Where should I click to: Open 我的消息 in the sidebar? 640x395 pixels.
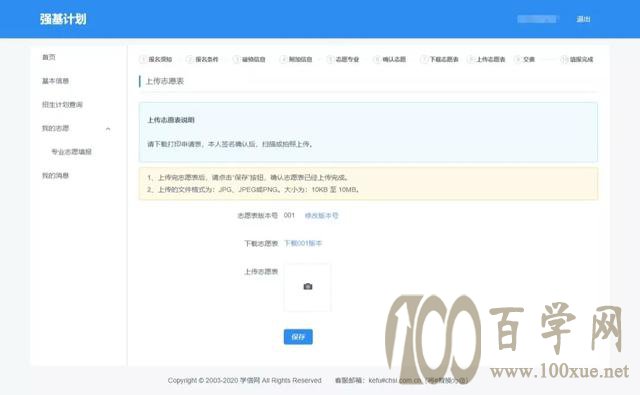[x=56, y=175]
